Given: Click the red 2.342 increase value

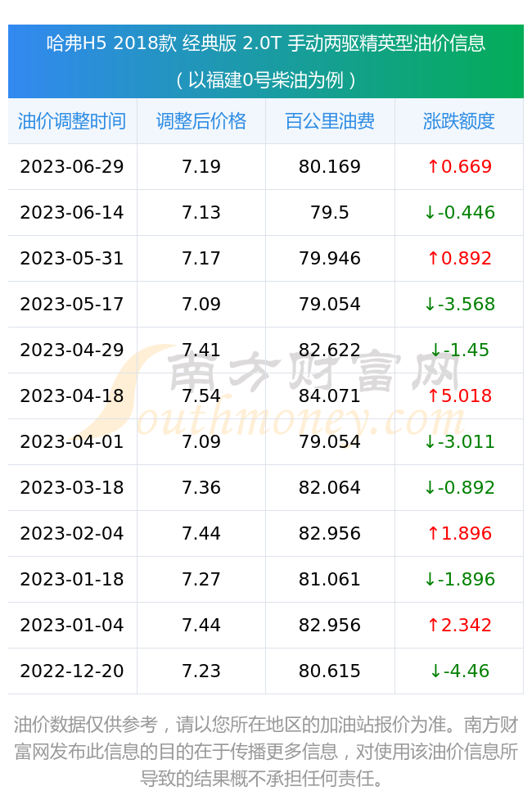Looking at the screenshot, I should tap(459, 625).
